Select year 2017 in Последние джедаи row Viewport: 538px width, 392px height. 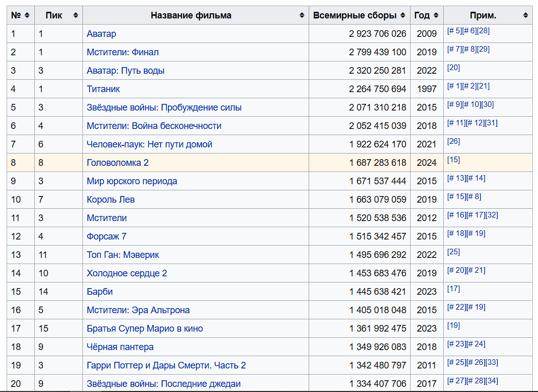point(426,384)
